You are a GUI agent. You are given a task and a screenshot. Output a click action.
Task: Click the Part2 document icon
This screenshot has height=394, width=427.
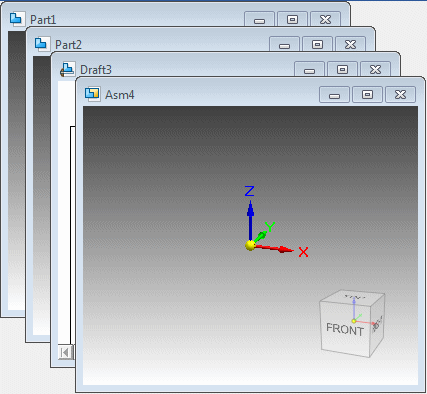click(x=42, y=44)
